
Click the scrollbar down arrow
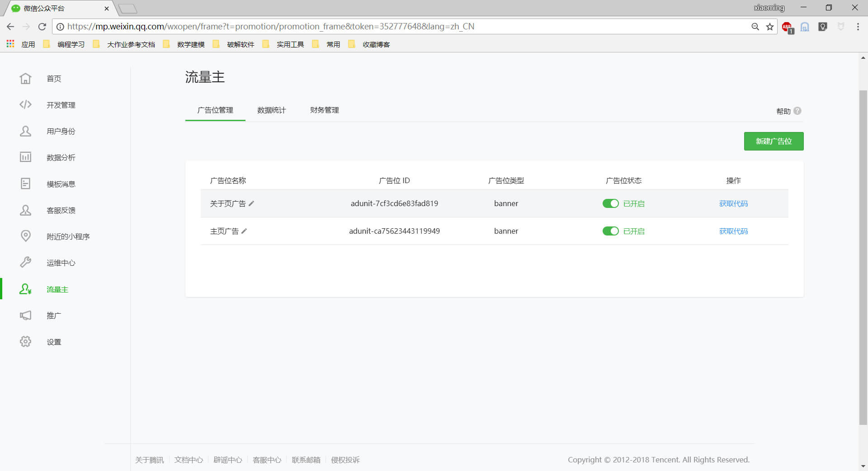pyautogui.click(x=863, y=466)
